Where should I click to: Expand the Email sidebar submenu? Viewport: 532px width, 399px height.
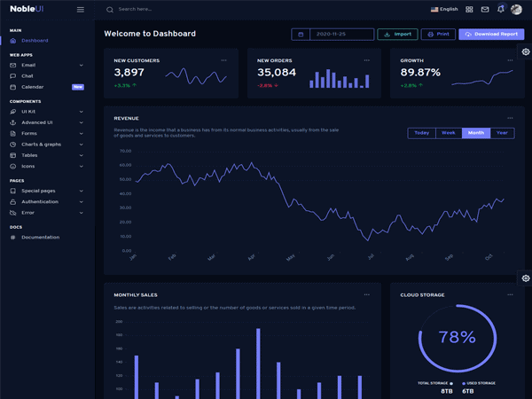pyautogui.click(x=46, y=65)
